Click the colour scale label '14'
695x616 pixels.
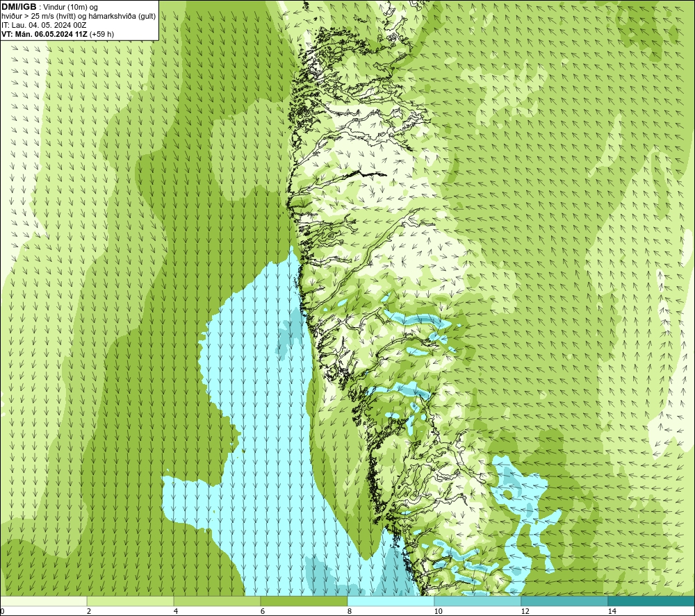(612, 611)
